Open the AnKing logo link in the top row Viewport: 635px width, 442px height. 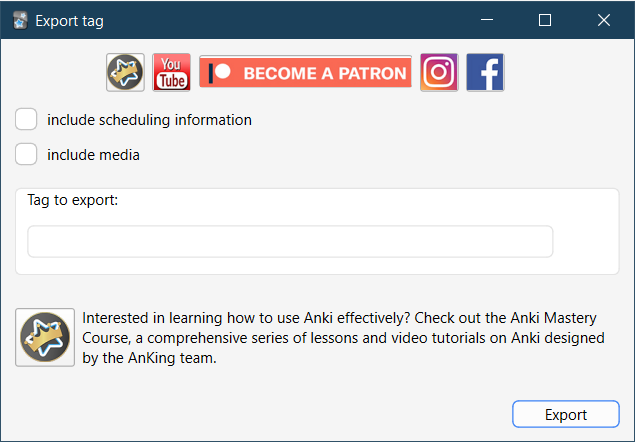click(125, 73)
